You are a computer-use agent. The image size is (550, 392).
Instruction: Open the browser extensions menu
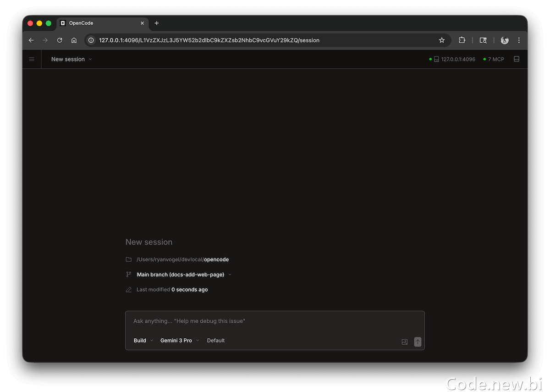[462, 40]
